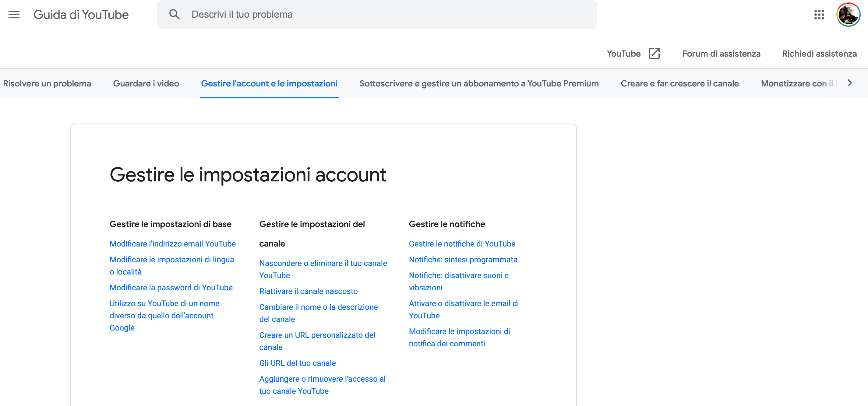Click the 'Gestire le impostazioni del canale' heading
This screenshot has height=406, width=868.
[x=312, y=234]
